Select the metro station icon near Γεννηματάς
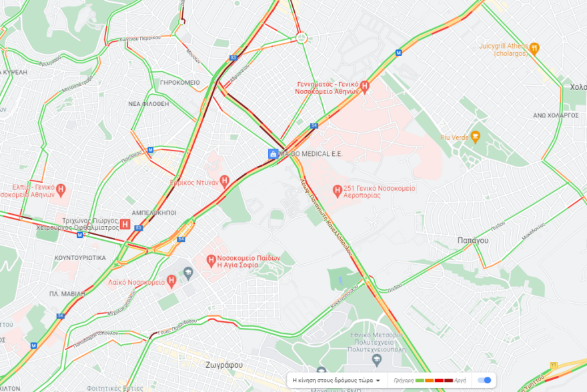This screenshot has height=392, width=587. coord(399,53)
